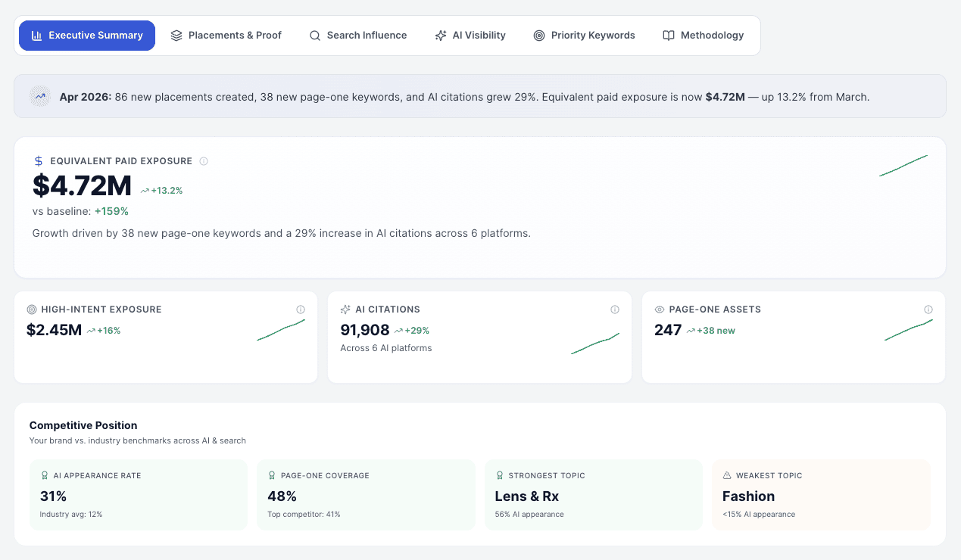Click the target icon beside Priority Keywords
This screenshot has width=961, height=560.
click(539, 36)
